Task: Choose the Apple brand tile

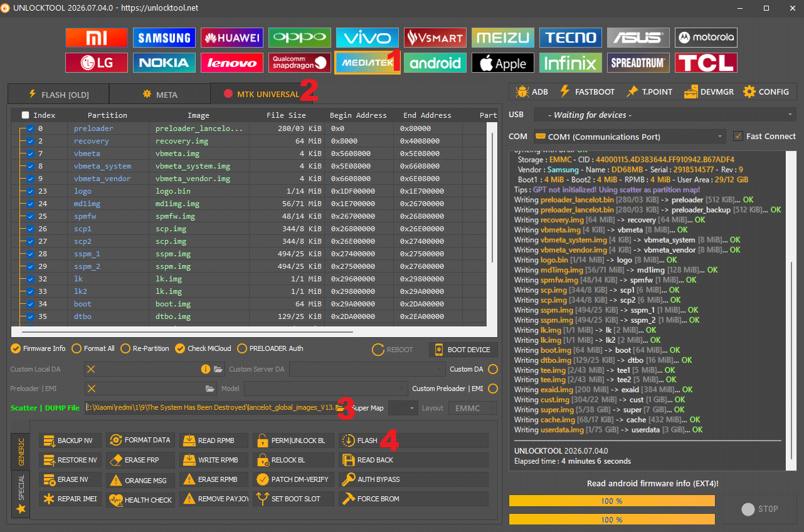Action: [502, 63]
